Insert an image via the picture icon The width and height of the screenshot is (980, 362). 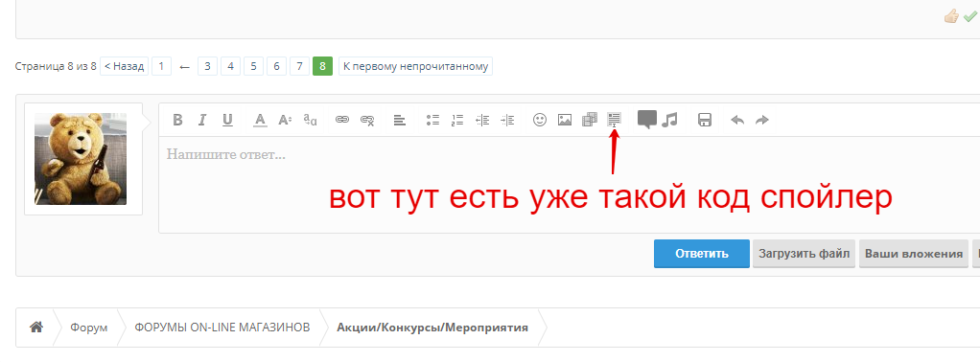[565, 120]
